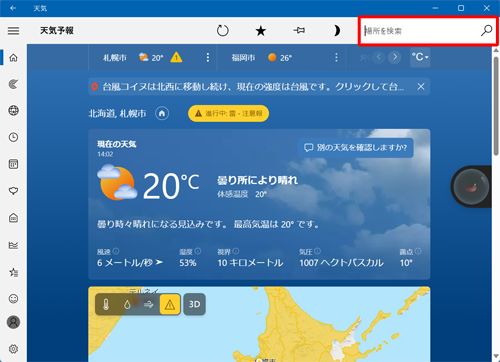Image resolution: width=500 pixels, height=362 pixels.
Task: Click the floating round widget on right edge
Action: click(471, 187)
